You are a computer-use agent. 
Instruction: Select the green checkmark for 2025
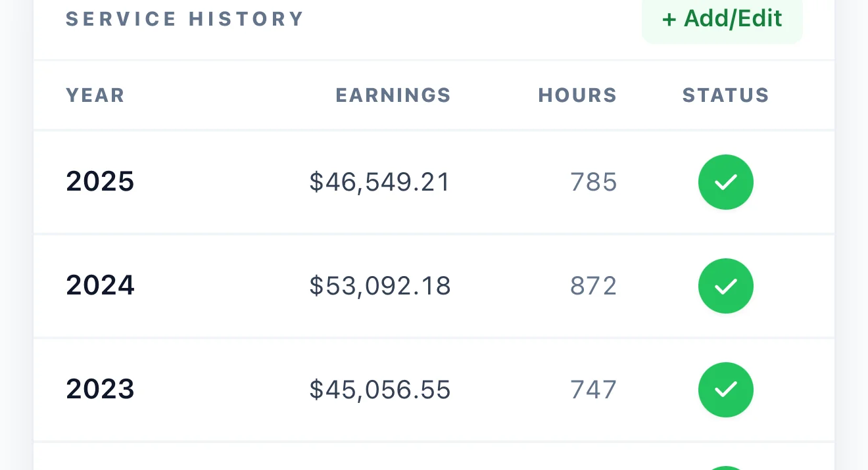pos(726,182)
